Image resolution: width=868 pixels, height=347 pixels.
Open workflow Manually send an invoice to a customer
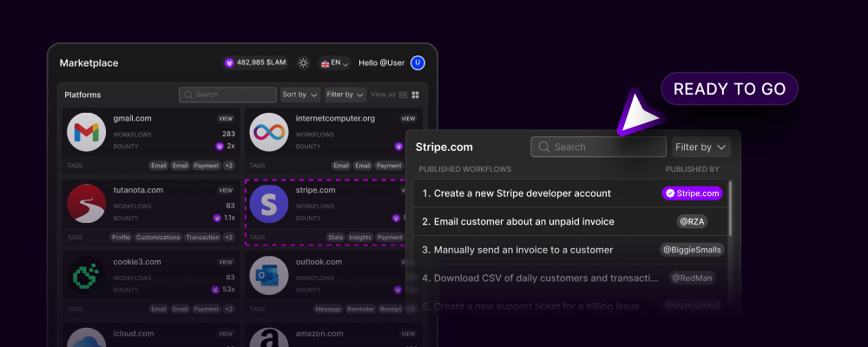pos(570,250)
